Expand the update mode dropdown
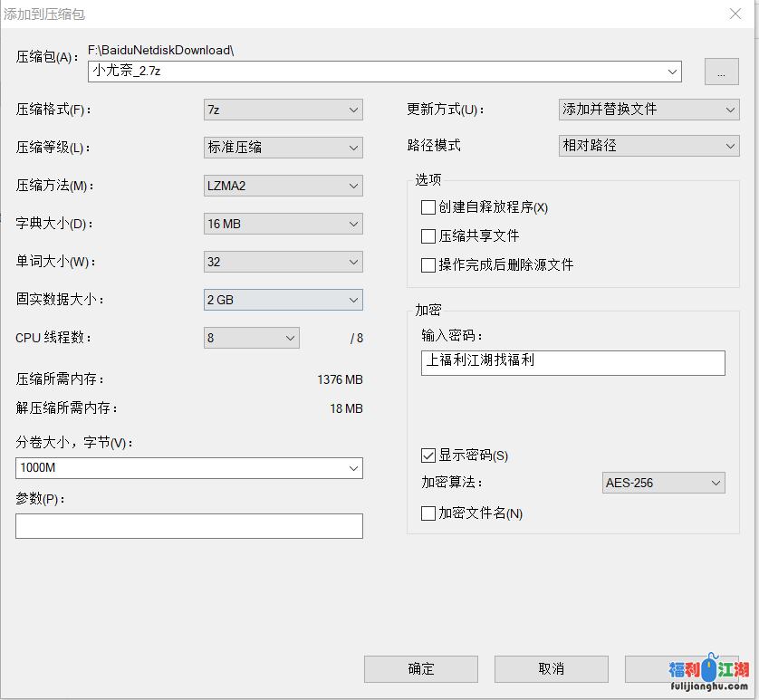759x700 pixels. 649,110
